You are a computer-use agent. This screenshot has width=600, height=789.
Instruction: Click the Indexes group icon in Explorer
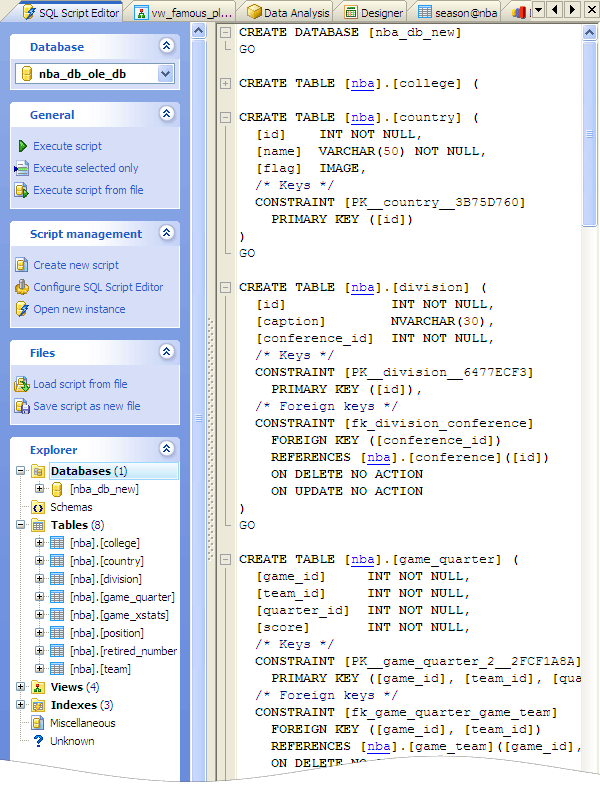coord(38,705)
